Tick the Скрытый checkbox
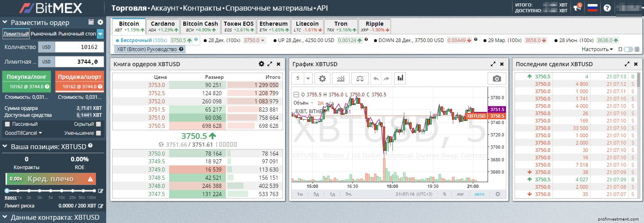Image resolution: width=644 pixels, height=223 pixels. pos(98,124)
